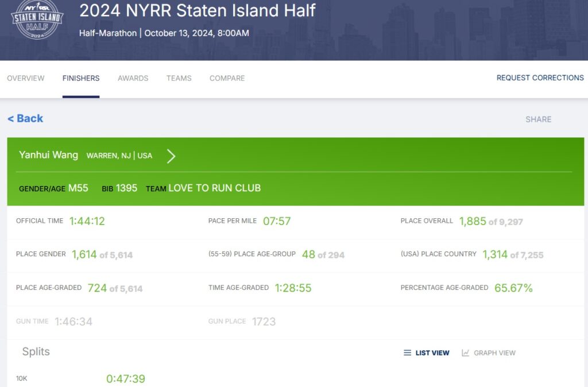Image resolution: width=588 pixels, height=387 pixels.
Task: Click place gender value 1,614
Action: tap(84, 254)
